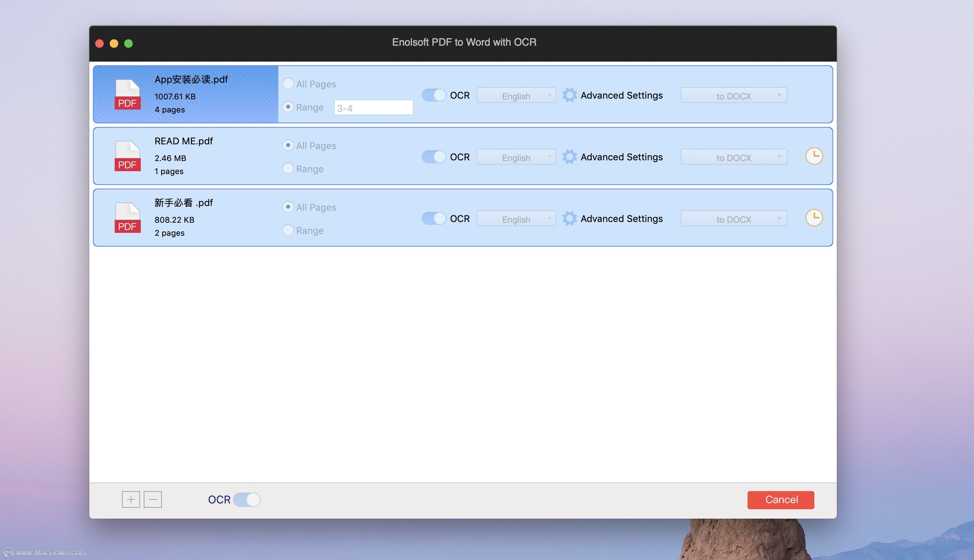
Task: Open Advanced Settings for READ ME.pdf
Action: (x=622, y=157)
